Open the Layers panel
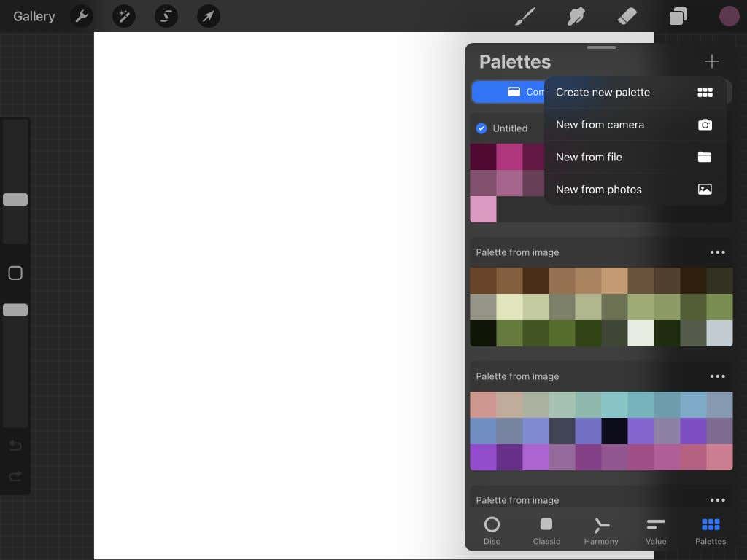The width and height of the screenshot is (747, 560). pyautogui.click(x=678, y=16)
